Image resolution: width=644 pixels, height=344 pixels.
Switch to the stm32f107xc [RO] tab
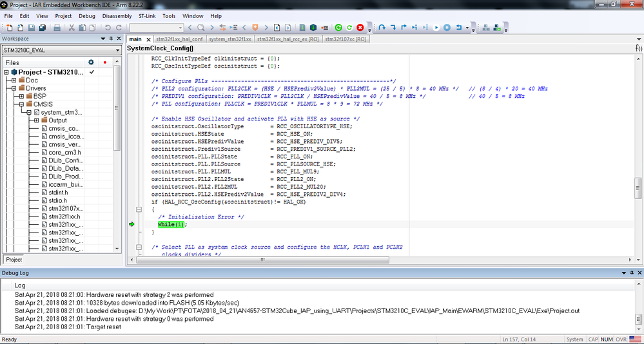click(x=346, y=39)
